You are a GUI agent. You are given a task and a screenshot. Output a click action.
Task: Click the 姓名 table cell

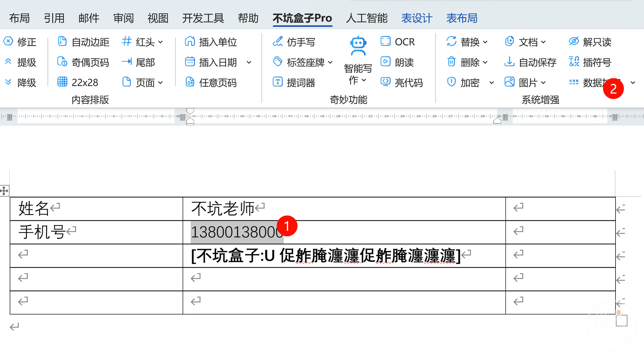[96, 209]
